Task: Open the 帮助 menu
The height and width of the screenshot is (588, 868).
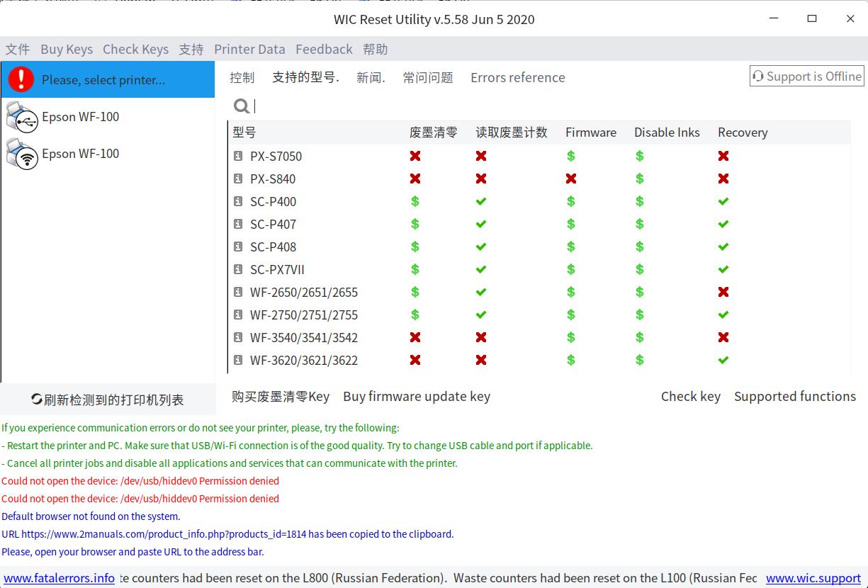Action: (x=376, y=49)
